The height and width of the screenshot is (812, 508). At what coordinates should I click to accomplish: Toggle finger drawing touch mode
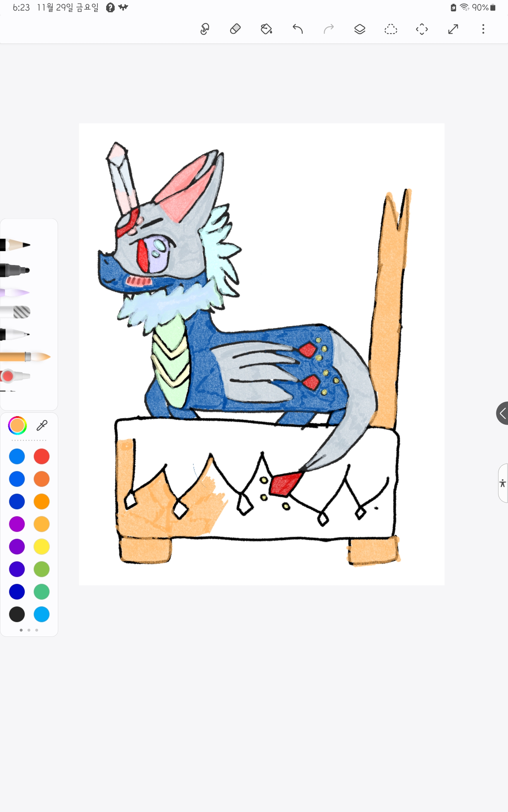click(x=205, y=29)
